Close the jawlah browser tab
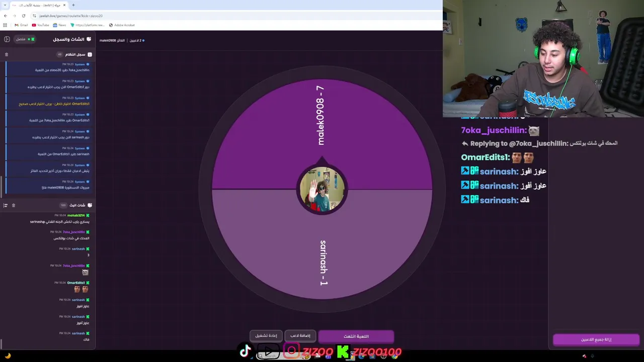Screen dimensions: 644x362 click(x=64, y=5)
